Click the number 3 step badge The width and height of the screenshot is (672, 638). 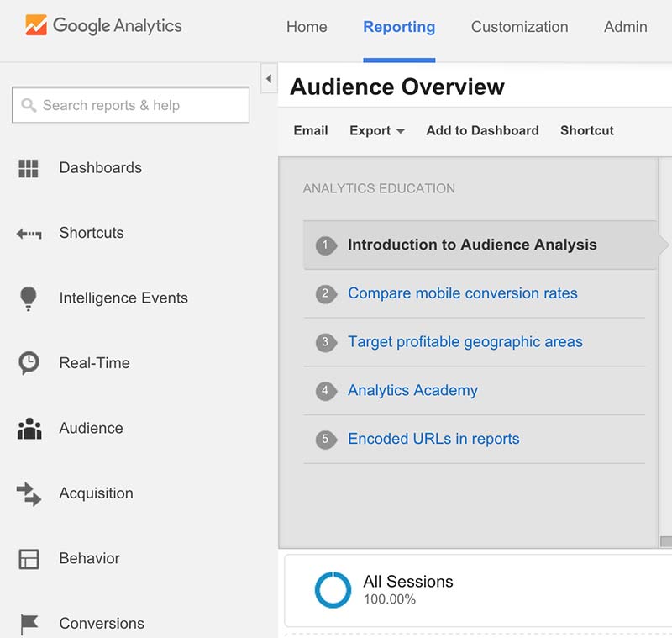point(326,343)
